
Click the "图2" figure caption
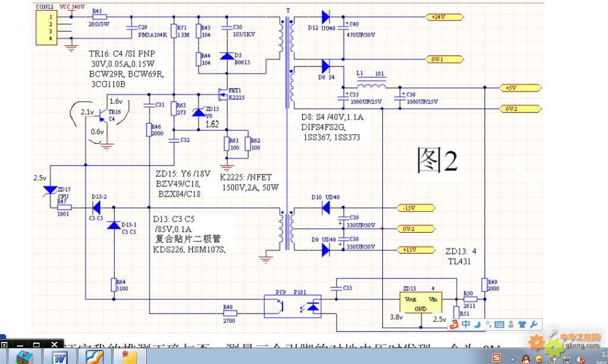437,160
